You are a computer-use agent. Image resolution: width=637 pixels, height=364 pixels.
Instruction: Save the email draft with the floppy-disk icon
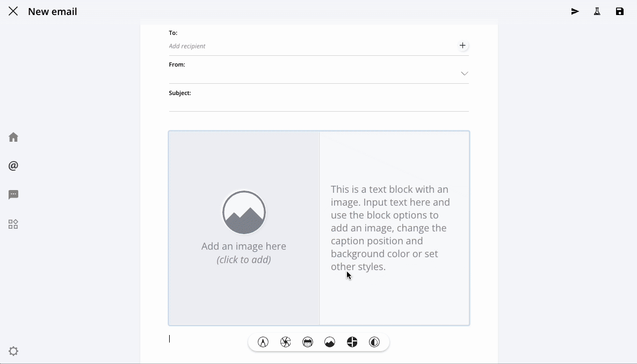point(619,11)
